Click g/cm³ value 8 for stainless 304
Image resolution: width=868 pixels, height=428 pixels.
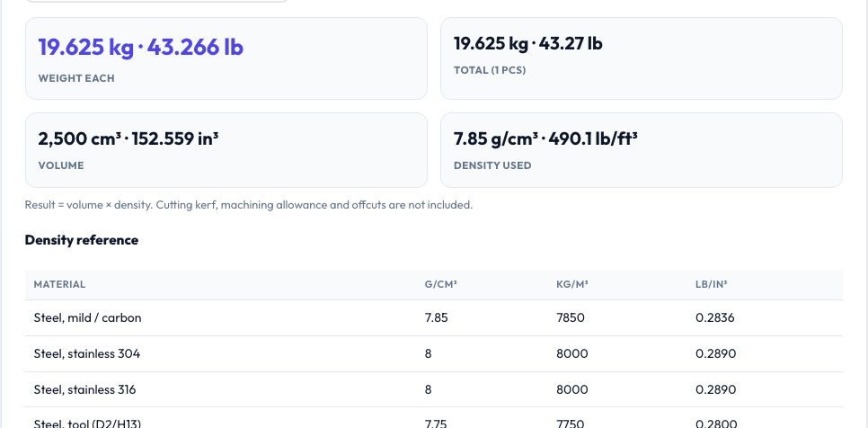click(428, 353)
